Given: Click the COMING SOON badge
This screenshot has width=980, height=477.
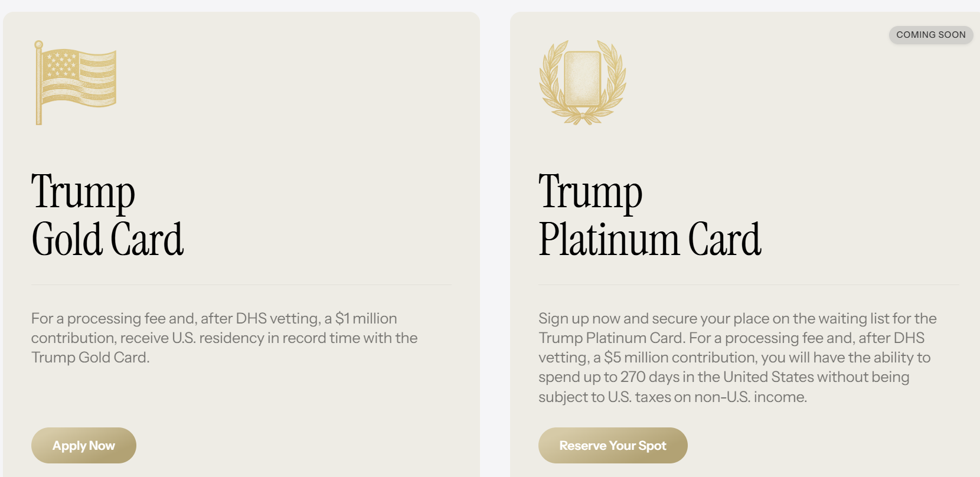Looking at the screenshot, I should (x=930, y=35).
